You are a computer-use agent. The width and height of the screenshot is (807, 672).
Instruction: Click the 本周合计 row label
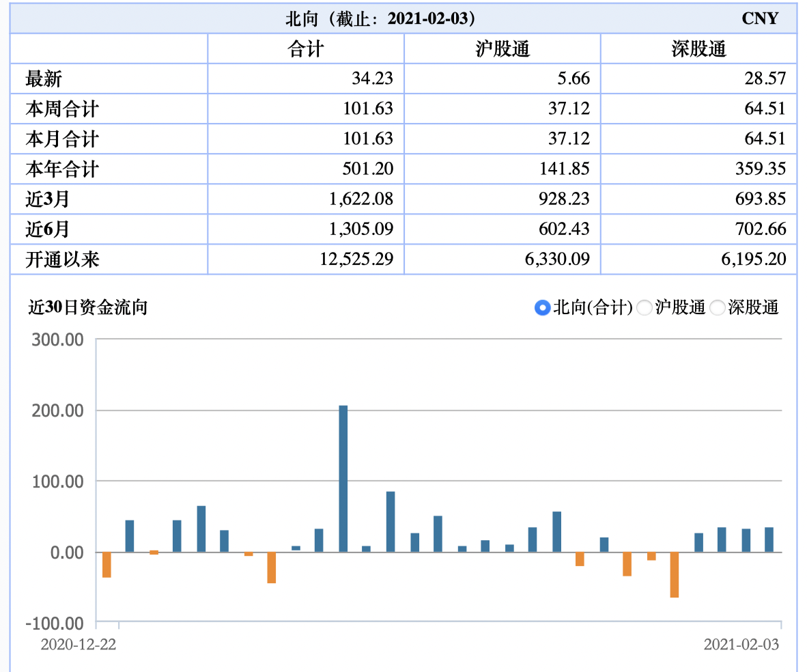pos(62,109)
